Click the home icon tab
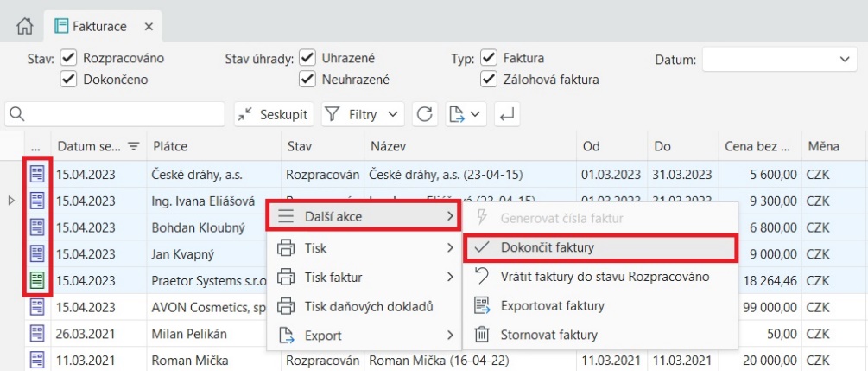 click(x=24, y=27)
